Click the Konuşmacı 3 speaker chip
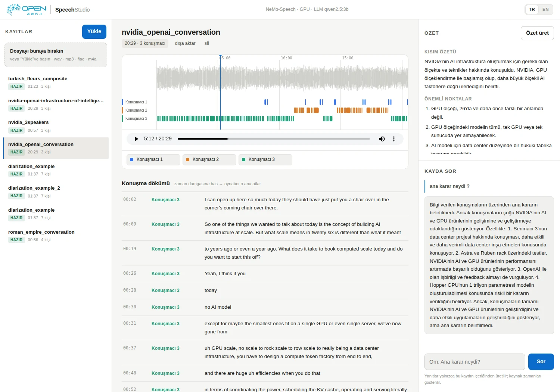This screenshot has height=392, width=560. (265, 160)
